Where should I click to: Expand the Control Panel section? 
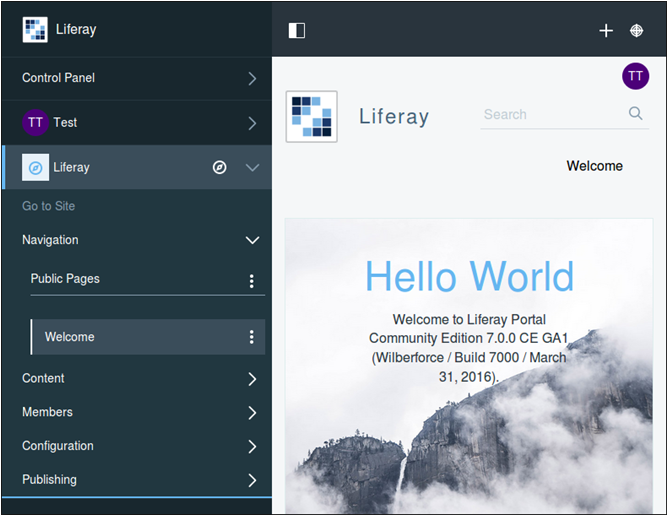[x=251, y=78]
